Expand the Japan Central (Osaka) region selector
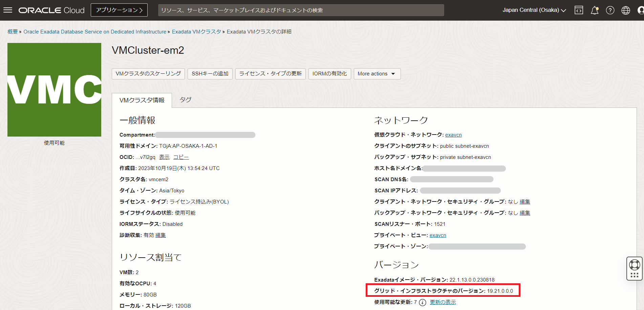 [534, 10]
